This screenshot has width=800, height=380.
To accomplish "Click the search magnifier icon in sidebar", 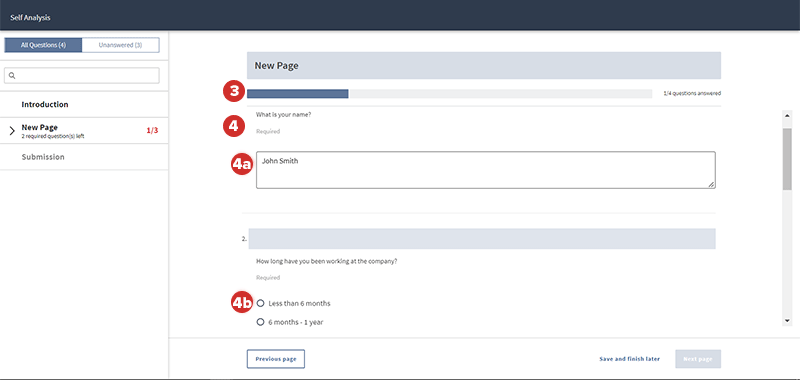I will pyautogui.click(x=12, y=75).
